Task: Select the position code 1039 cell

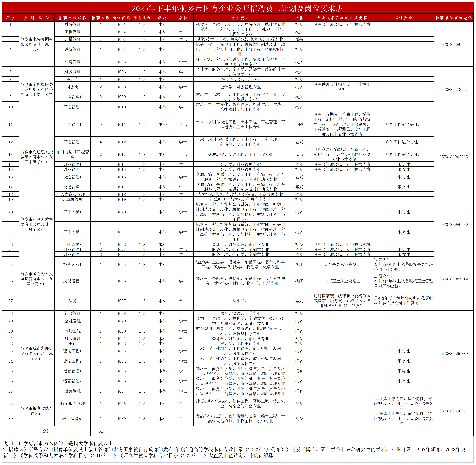Action: [x=121, y=419]
